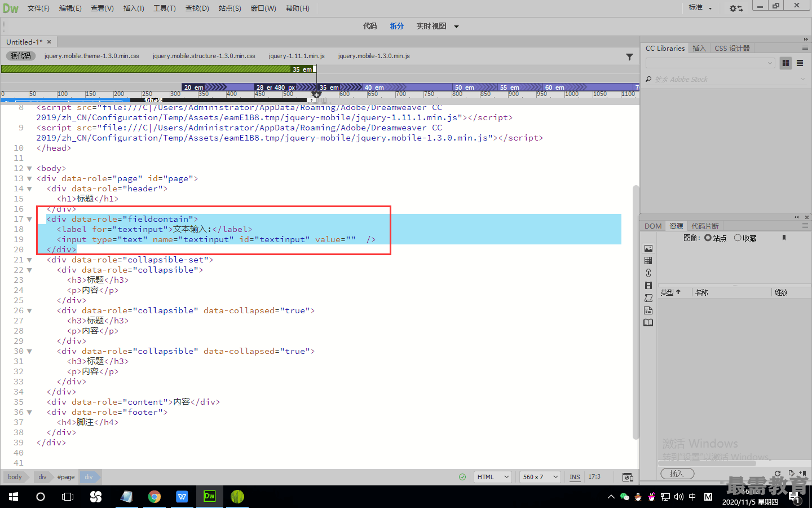
Task: Collapse code fold at line 17 fieldcontain
Action: 29,219
